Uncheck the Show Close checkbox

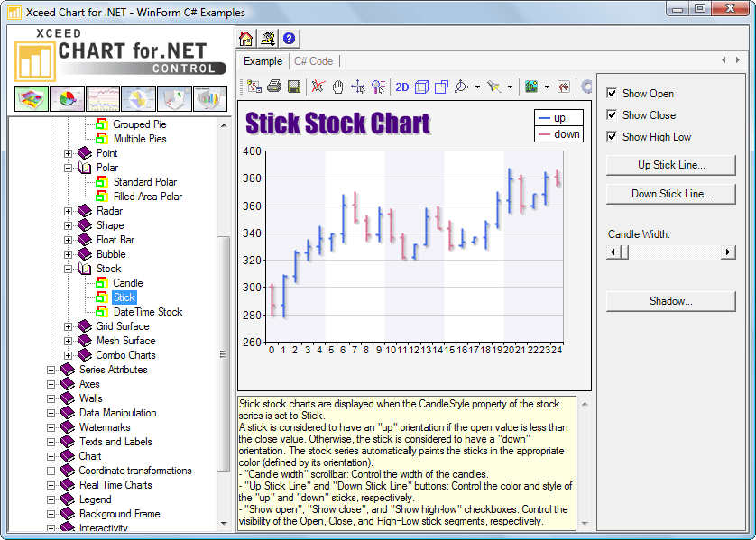tap(612, 115)
